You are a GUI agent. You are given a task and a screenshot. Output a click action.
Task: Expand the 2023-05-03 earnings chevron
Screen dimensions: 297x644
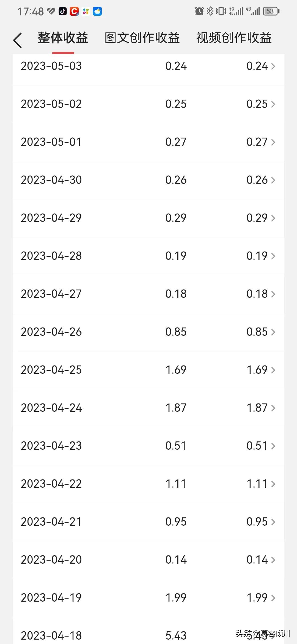273,66
